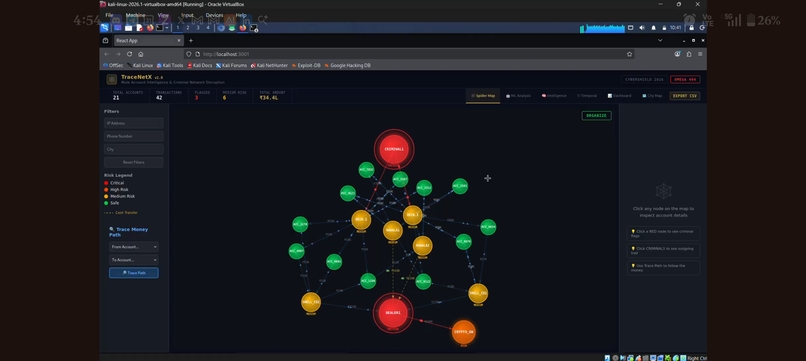Click the browser back arrow

coord(106,54)
